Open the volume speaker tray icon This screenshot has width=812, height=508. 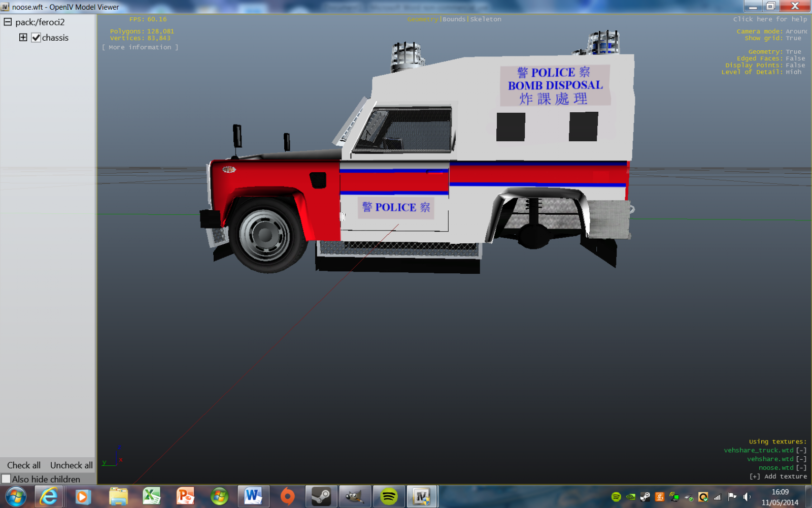pos(747,497)
